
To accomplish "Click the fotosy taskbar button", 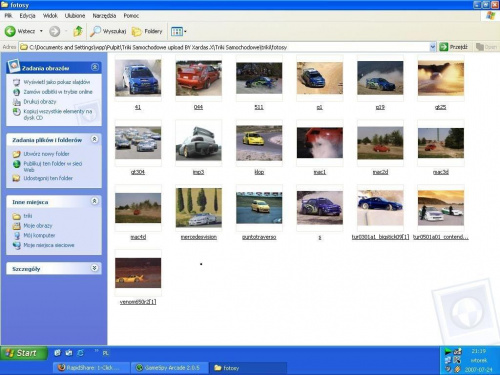I will click(248, 368).
